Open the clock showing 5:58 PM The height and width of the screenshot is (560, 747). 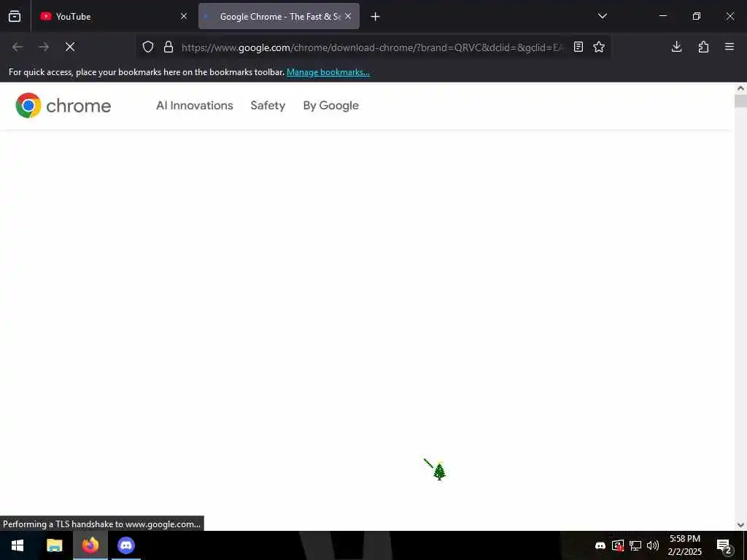click(685, 545)
